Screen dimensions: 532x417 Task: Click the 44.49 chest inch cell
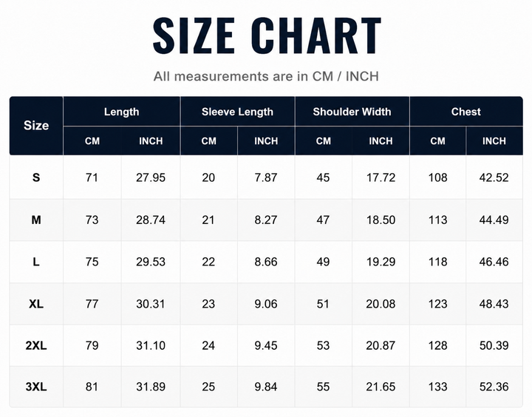[x=494, y=220]
